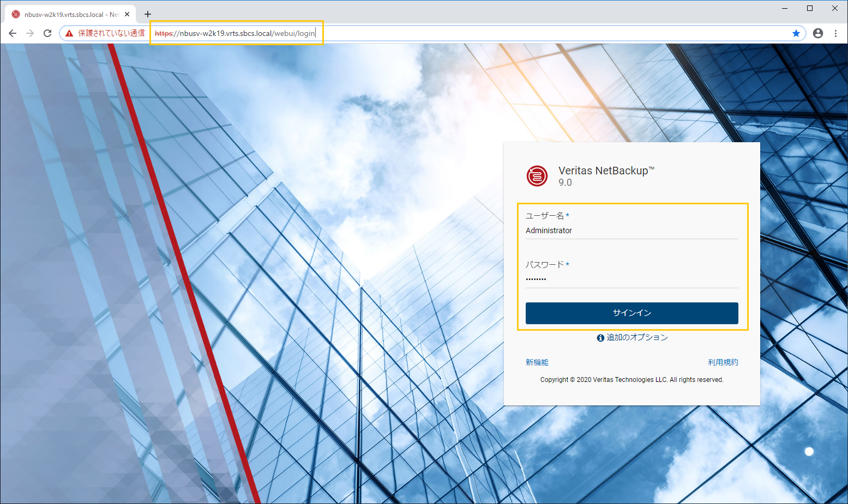Open the 利用規約 link
Screen dimensions: 848x504
point(723,362)
